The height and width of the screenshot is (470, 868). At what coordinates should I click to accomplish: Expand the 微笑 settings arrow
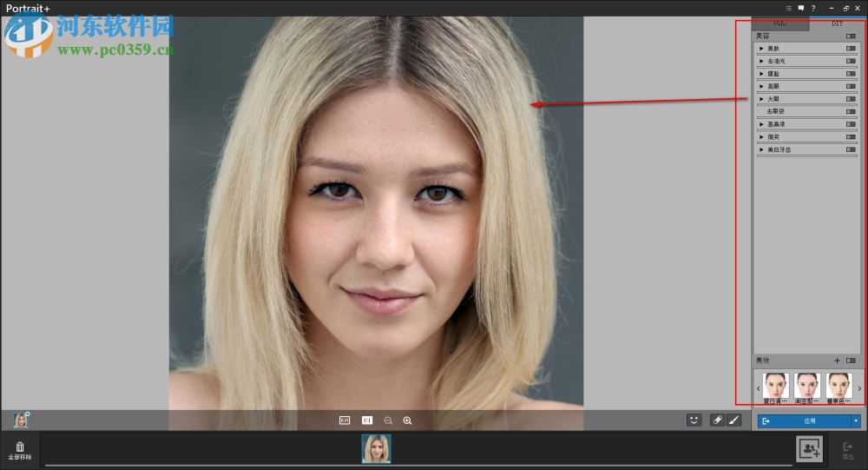tap(762, 137)
